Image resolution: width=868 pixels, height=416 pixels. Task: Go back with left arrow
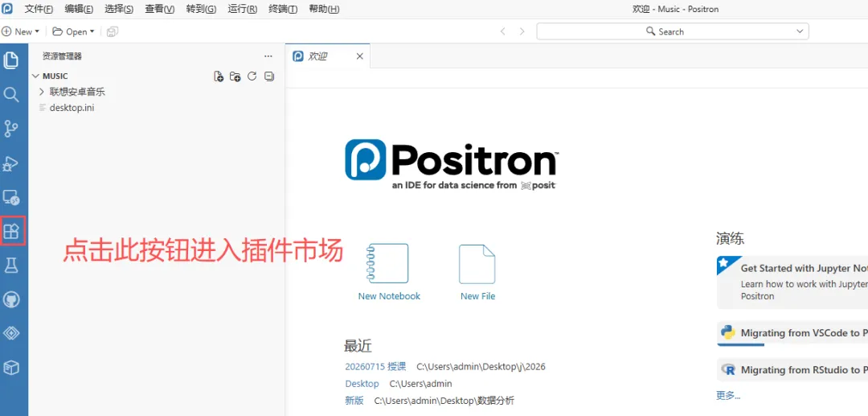tap(502, 31)
